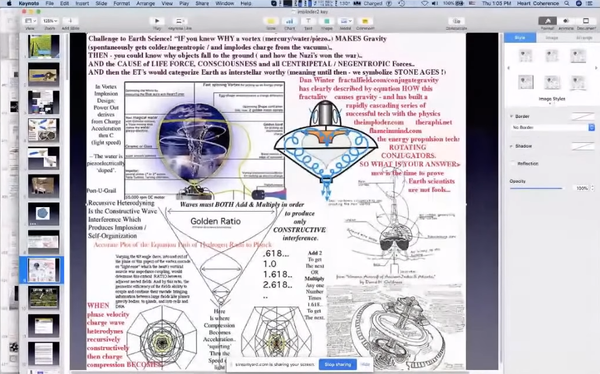Show the previous image styles page
Screen dimensions: 600x374
point(508,68)
